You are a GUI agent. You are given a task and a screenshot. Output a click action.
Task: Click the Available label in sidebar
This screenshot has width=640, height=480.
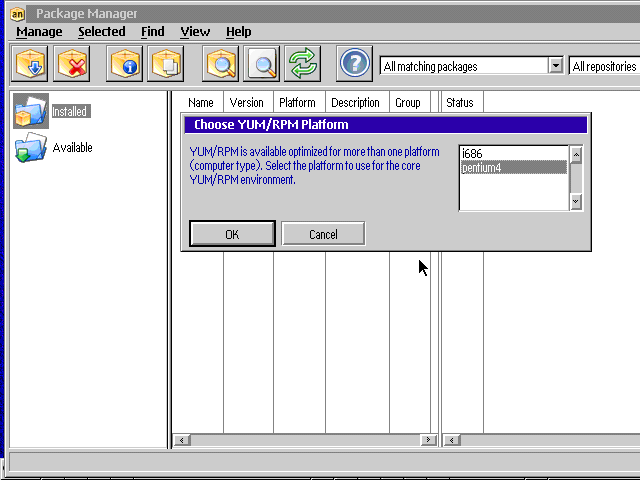72,147
